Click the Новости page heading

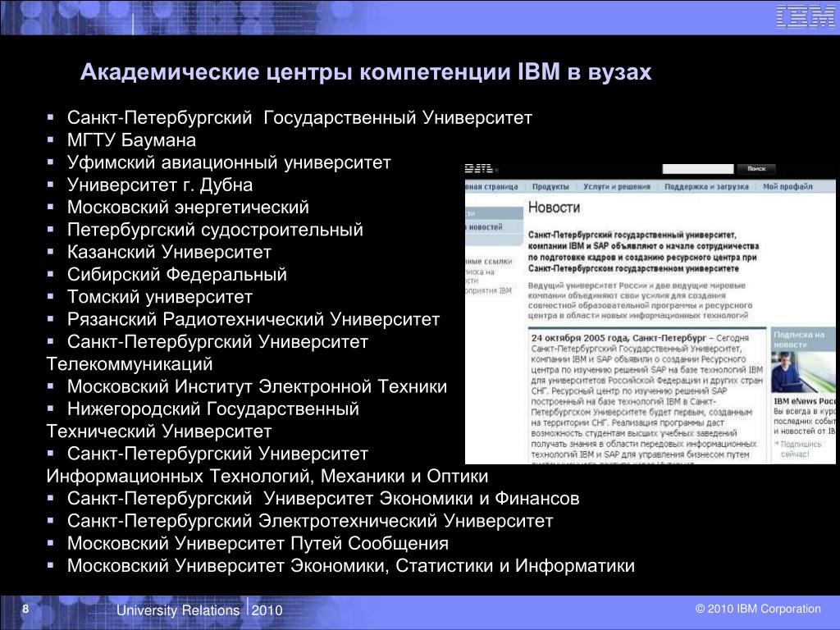[x=554, y=208]
